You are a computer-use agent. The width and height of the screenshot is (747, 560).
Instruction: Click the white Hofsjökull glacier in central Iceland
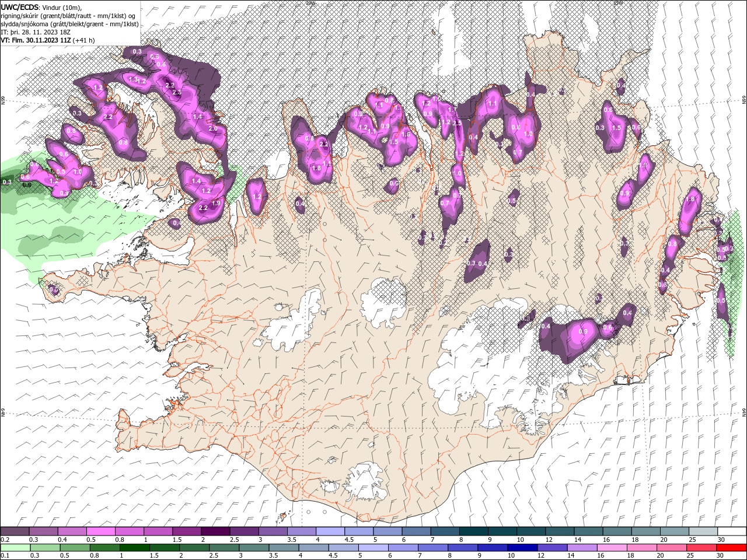coord(383,302)
